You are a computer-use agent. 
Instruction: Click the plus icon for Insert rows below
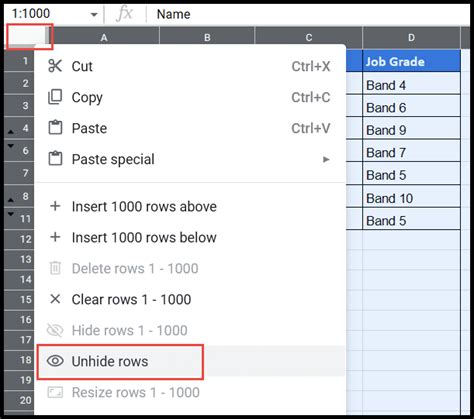[55, 237]
